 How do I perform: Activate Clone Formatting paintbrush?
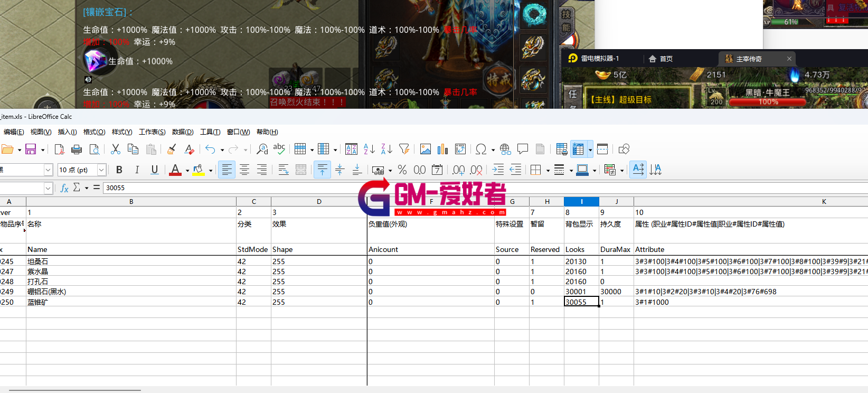click(x=172, y=149)
